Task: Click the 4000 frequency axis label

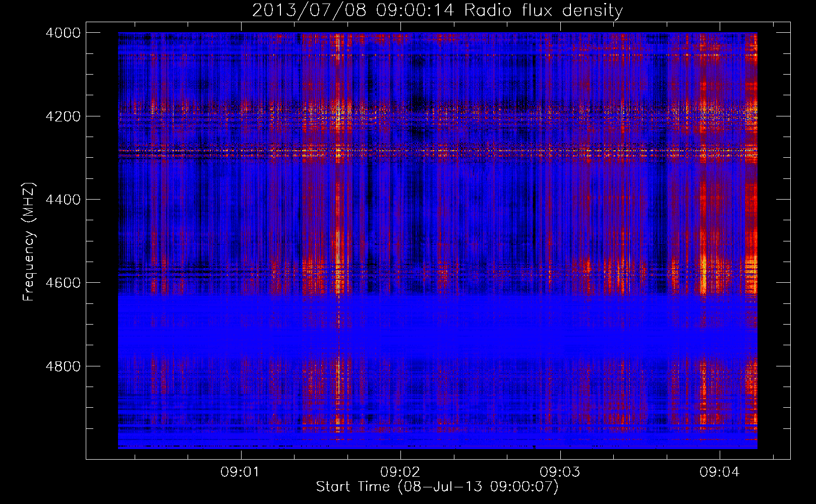Action: [x=63, y=33]
